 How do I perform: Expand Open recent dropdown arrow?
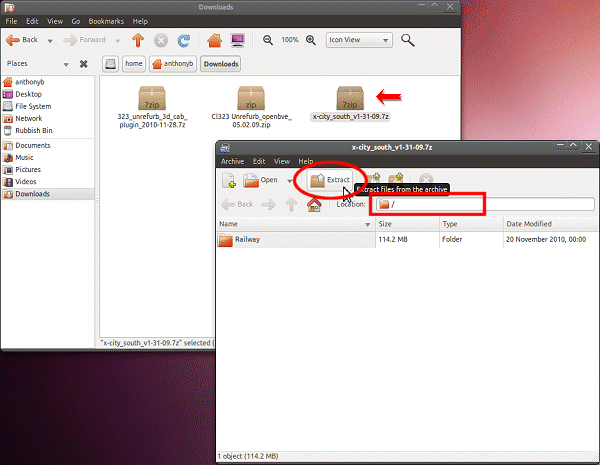[289, 181]
